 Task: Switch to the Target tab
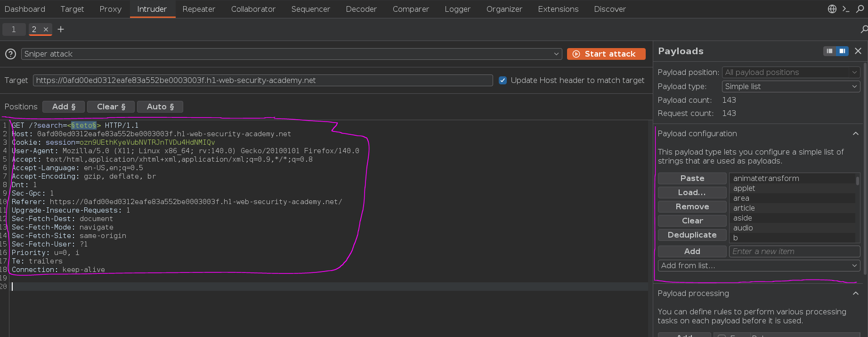72,9
